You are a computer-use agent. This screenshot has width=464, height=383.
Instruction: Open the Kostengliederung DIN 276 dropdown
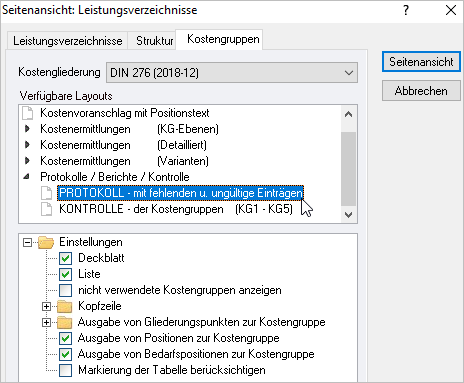click(232, 73)
